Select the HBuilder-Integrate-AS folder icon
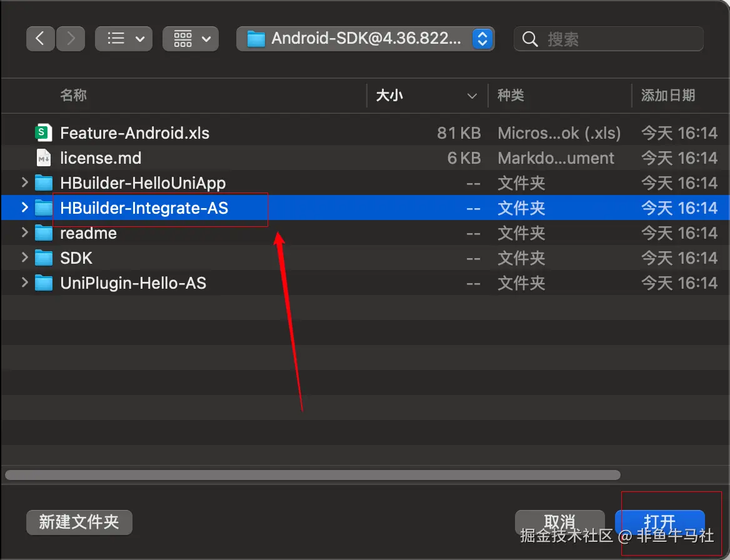 (x=44, y=208)
